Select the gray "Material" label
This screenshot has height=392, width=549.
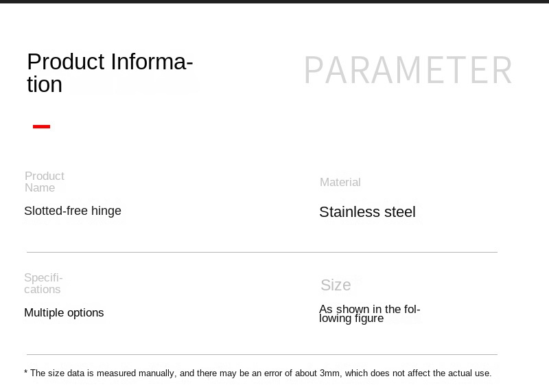click(x=340, y=182)
